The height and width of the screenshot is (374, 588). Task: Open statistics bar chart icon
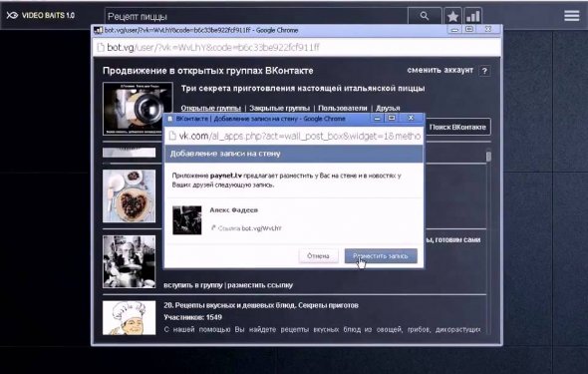tap(472, 16)
